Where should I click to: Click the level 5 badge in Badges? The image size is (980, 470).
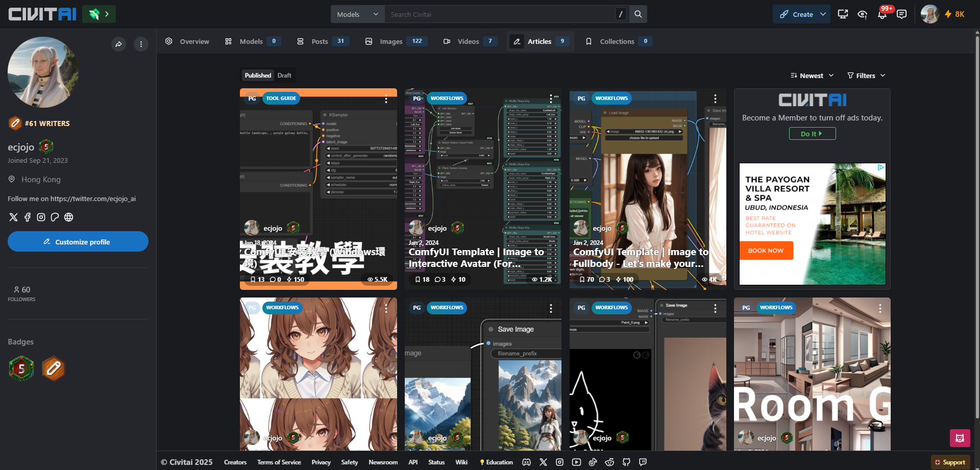coord(21,368)
